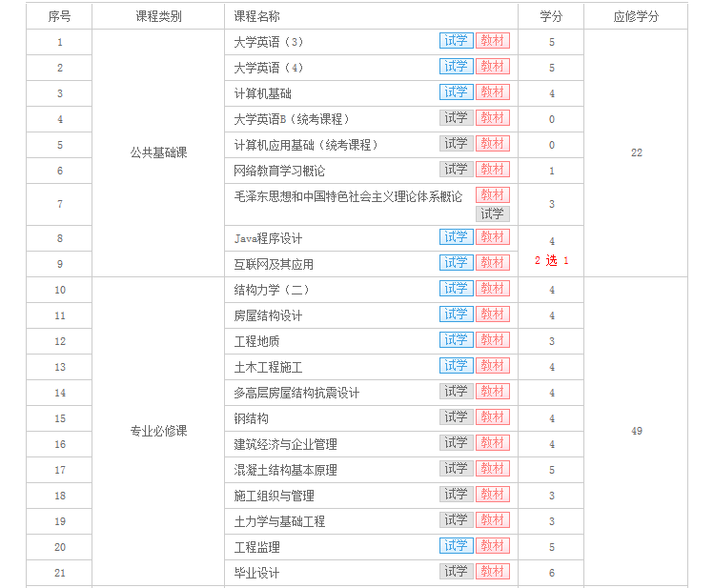The width and height of the screenshot is (714, 588).
Task: Select the 毕业设计 course name
Action: click(x=256, y=573)
